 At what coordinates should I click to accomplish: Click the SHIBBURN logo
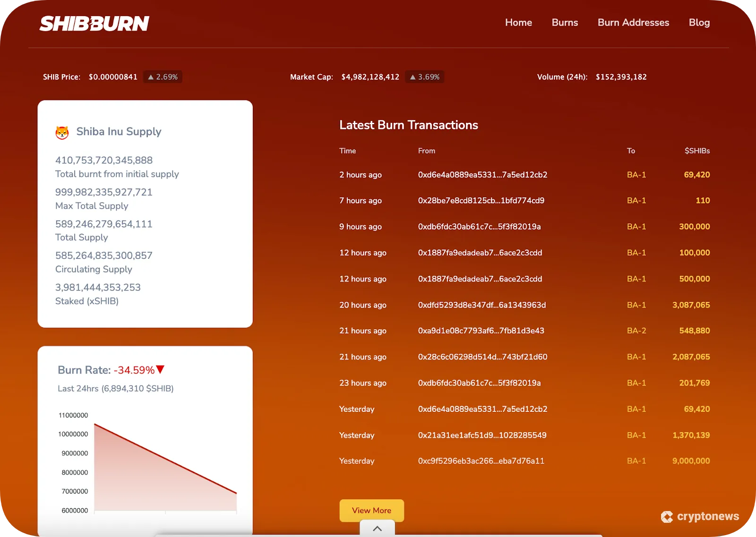[x=94, y=22]
